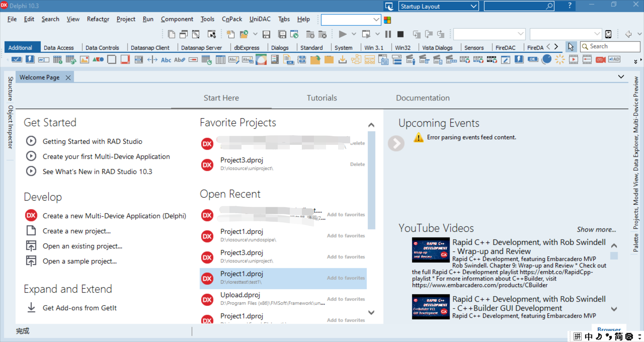Click the desktop layout icon beside Startup Layout
Viewport: 644px width, 342px height.
pos(389,6)
